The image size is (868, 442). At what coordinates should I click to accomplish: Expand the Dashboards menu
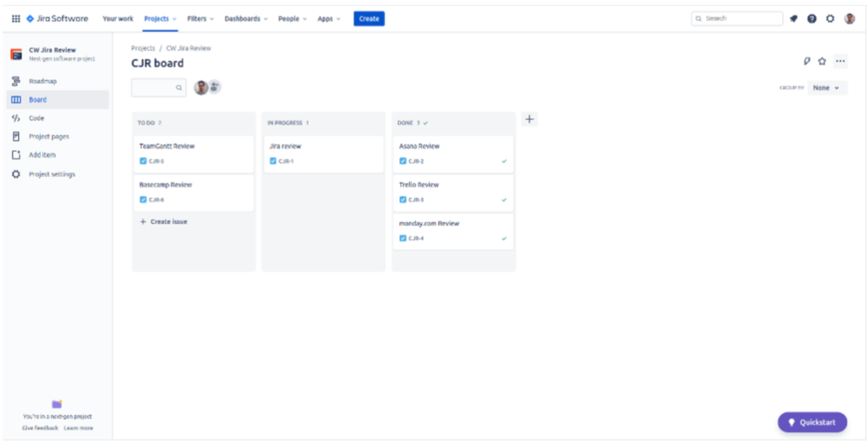click(x=246, y=19)
